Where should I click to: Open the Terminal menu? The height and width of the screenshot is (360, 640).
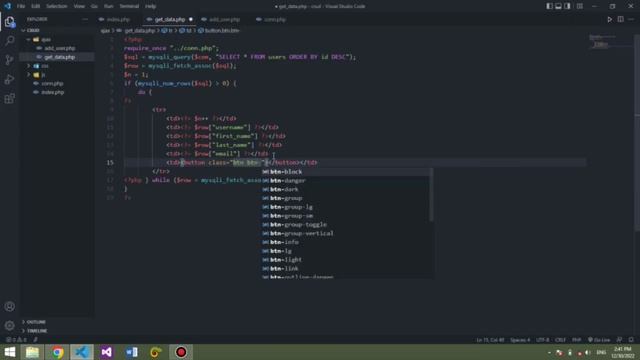pyautogui.click(x=129, y=6)
